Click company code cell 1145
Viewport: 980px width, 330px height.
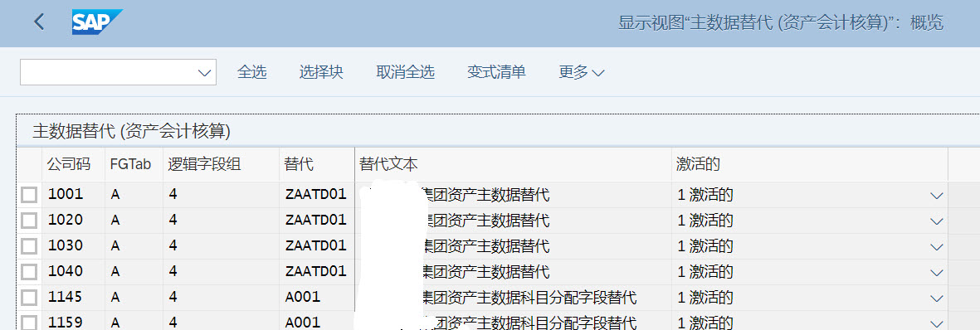(x=73, y=298)
